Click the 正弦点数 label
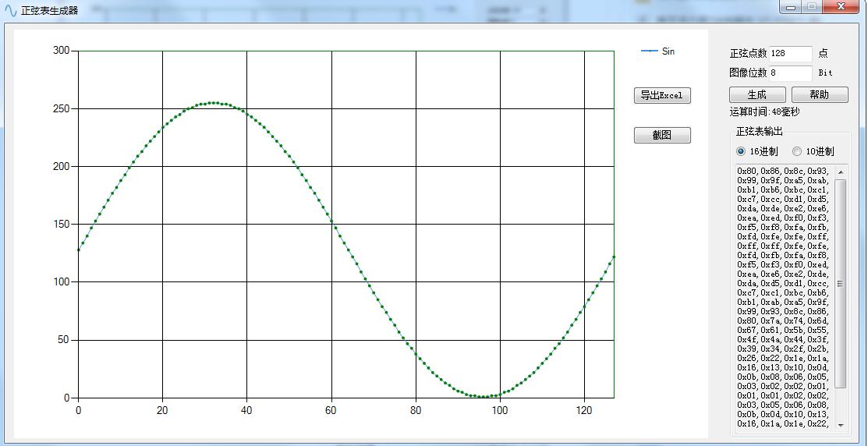 (749, 54)
